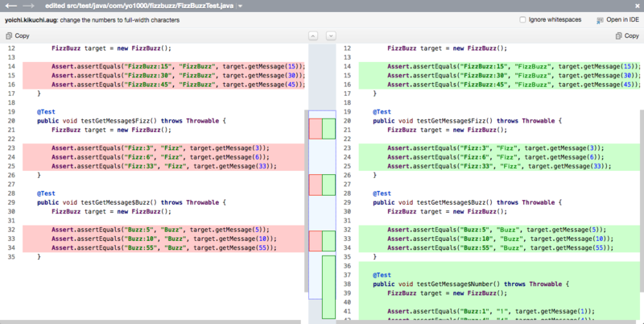Viewport: 644px width, 324px height.
Task: Copy the left pane content
Action: [x=18, y=35]
